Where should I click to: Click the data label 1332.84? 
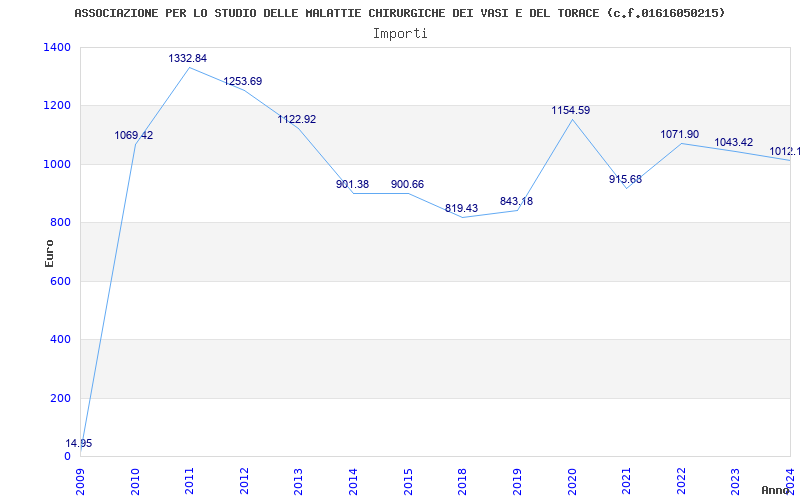(x=188, y=58)
